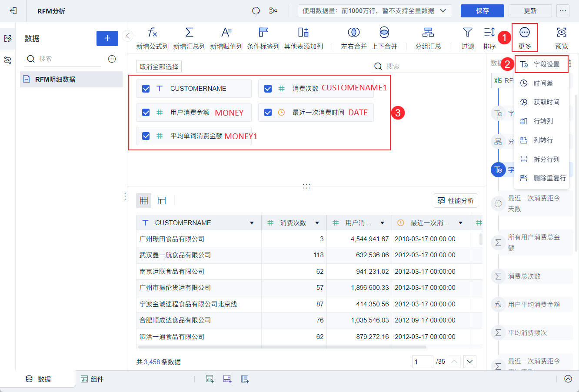Screen dimensions: 579x392
Task: Select RFM明细数据 table in sidebar
Action: 71,79
